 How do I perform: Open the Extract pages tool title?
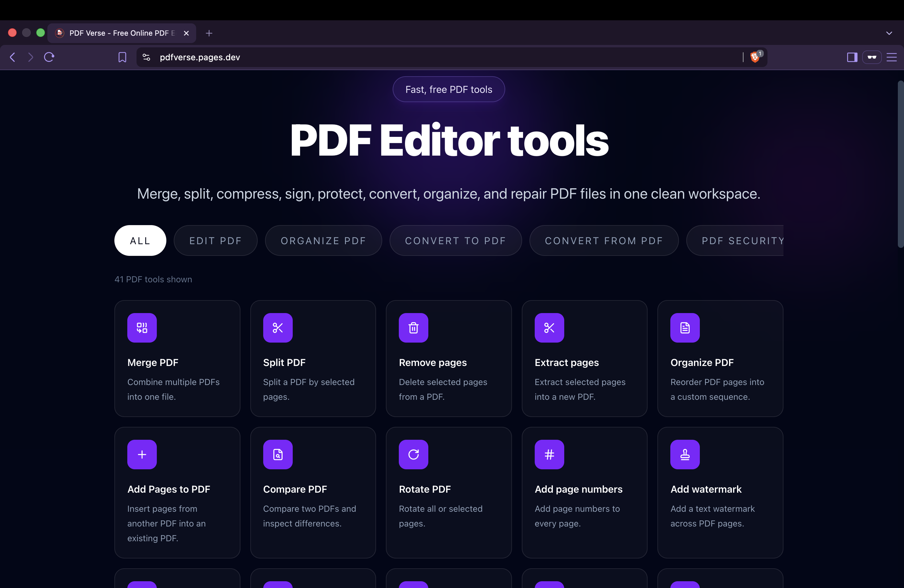[x=567, y=362]
